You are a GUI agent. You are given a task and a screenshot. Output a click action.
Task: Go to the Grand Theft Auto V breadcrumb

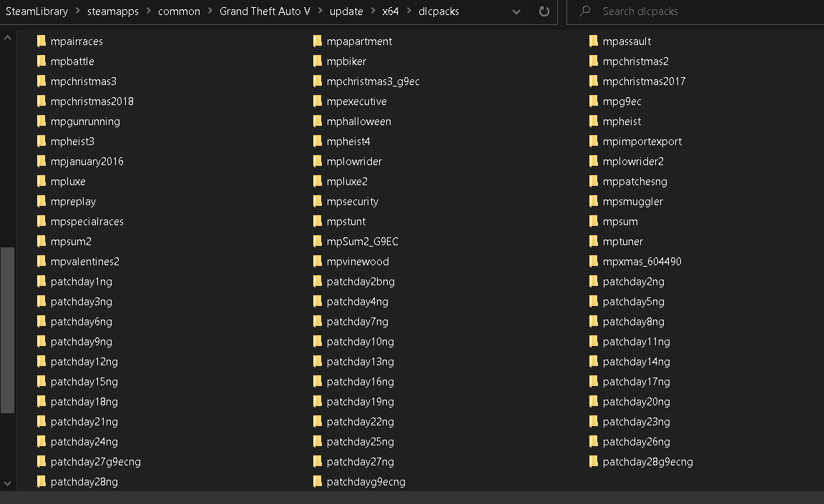265,11
